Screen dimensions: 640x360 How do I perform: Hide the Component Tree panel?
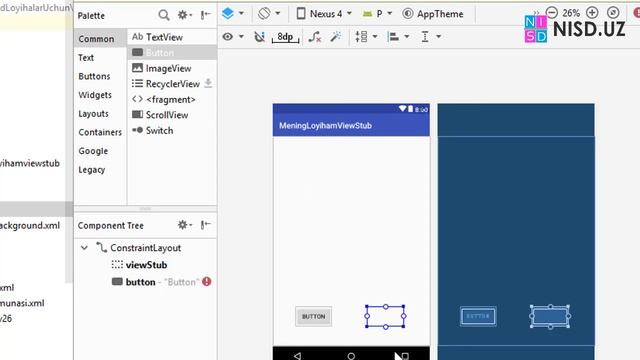pos(205,225)
